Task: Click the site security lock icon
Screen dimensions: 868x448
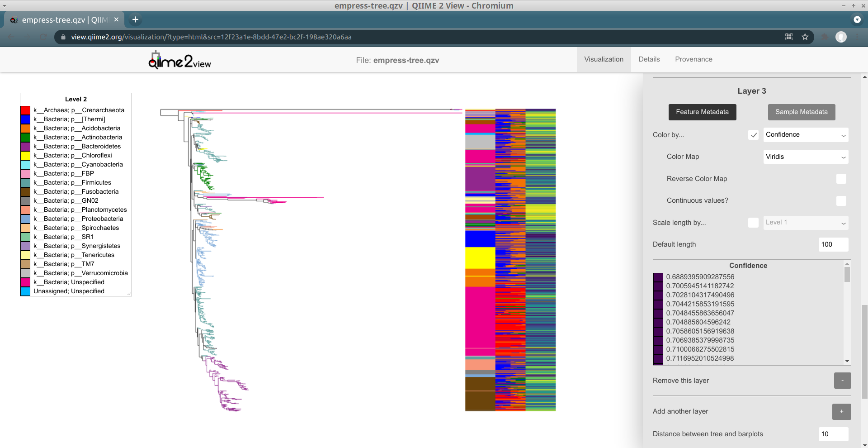Action: [63, 37]
